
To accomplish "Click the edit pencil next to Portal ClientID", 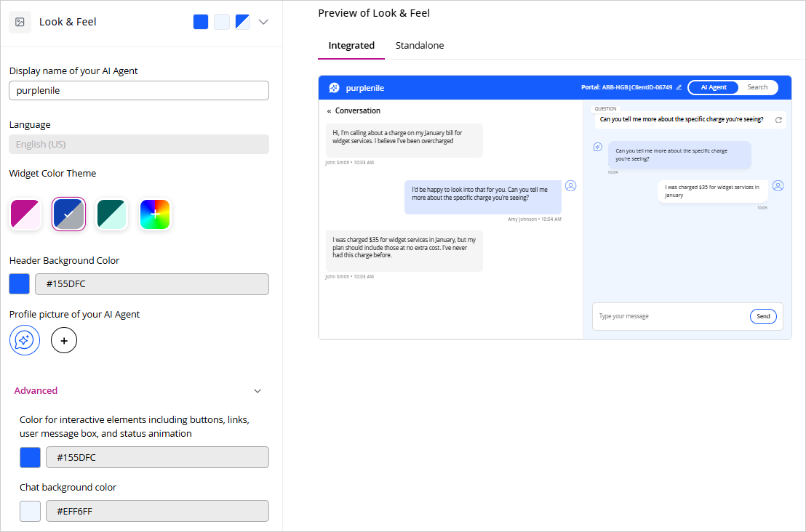I will pyautogui.click(x=679, y=88).
